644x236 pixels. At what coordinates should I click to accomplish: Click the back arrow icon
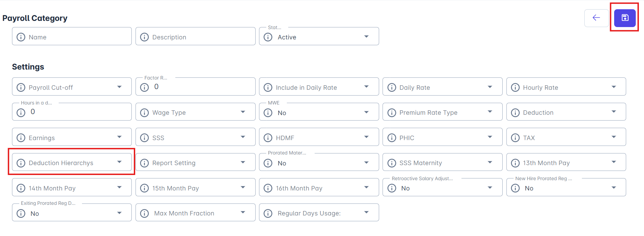click(596, 18)
